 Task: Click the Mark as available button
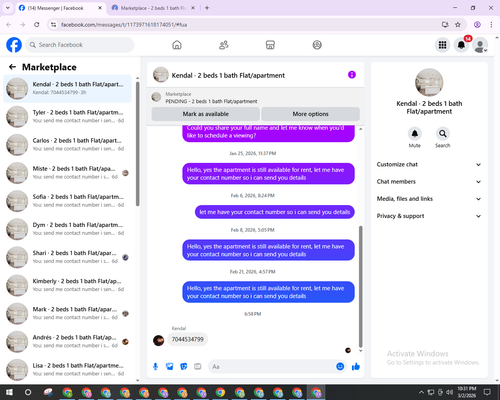click(206, 114)
